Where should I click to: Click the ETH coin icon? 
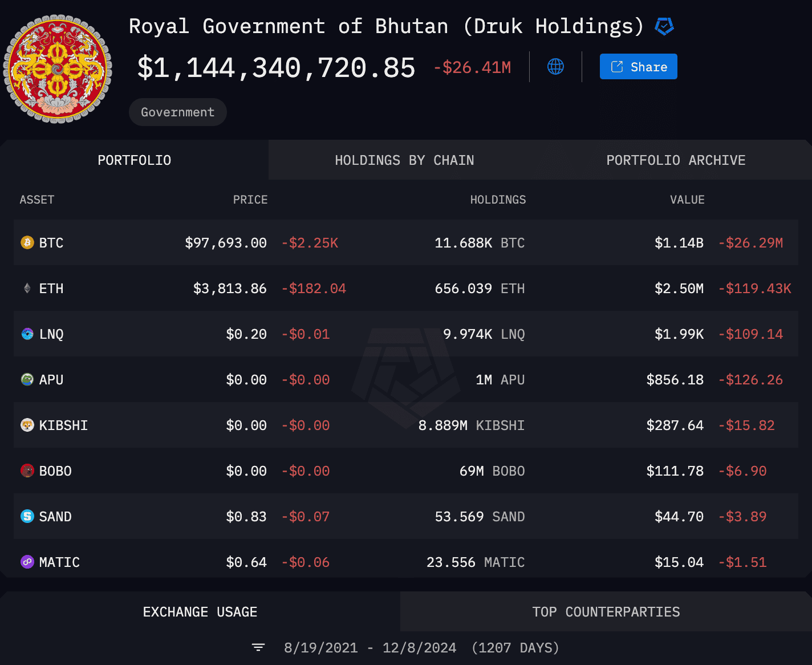tap(27, 288)
